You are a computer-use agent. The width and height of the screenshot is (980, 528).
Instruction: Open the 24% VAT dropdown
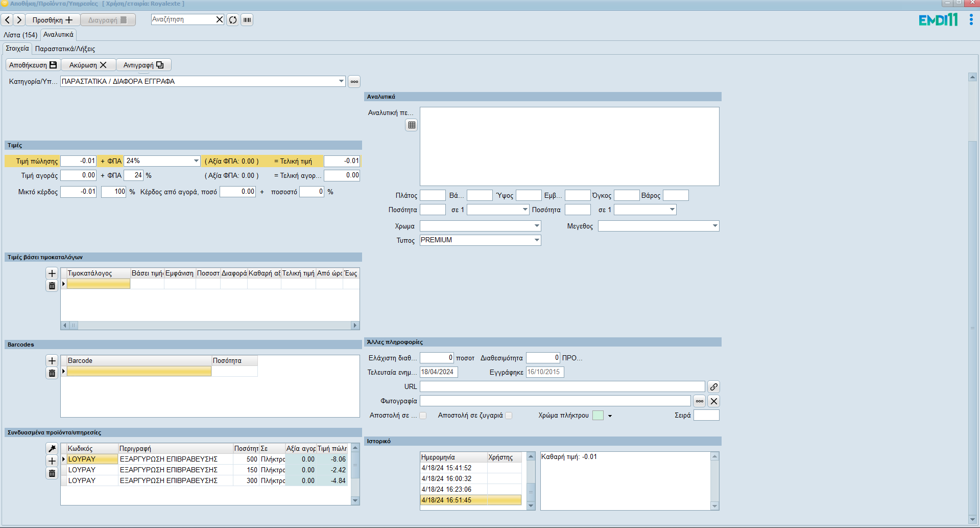(196, 161)
